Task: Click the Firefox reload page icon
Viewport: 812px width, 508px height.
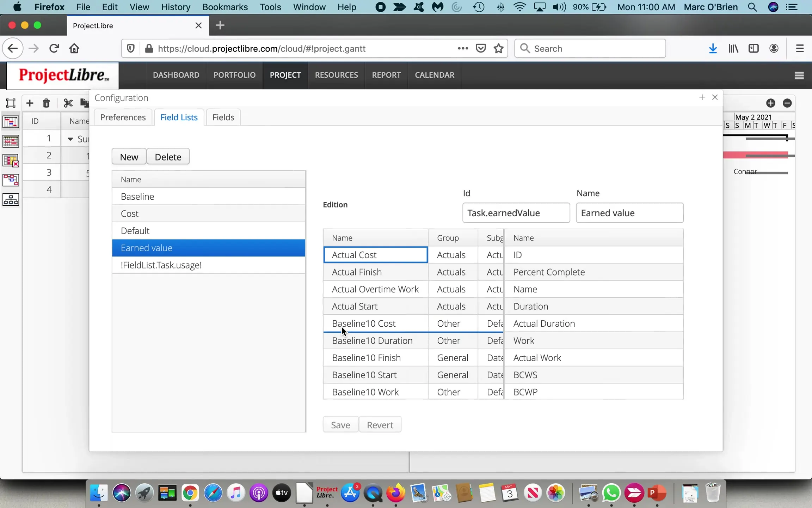Action: 54,48
